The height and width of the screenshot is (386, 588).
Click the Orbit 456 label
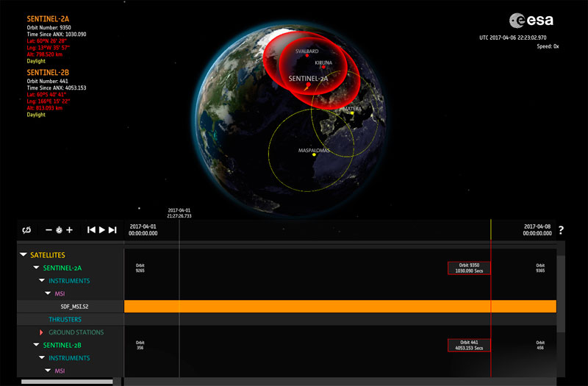pyautogui.click(x=540, y=345)
